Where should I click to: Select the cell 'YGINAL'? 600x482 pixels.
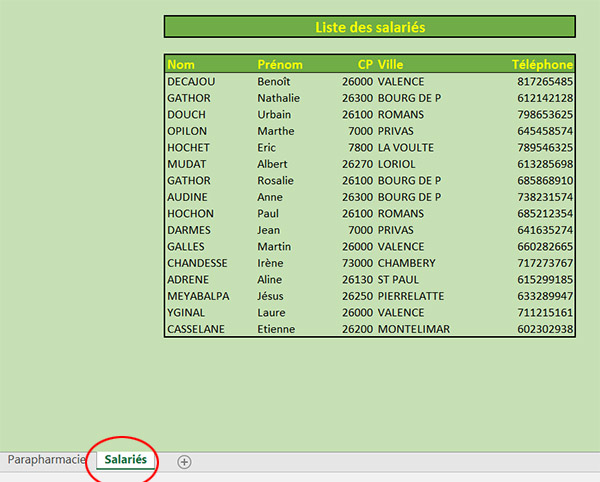point(186,313)
